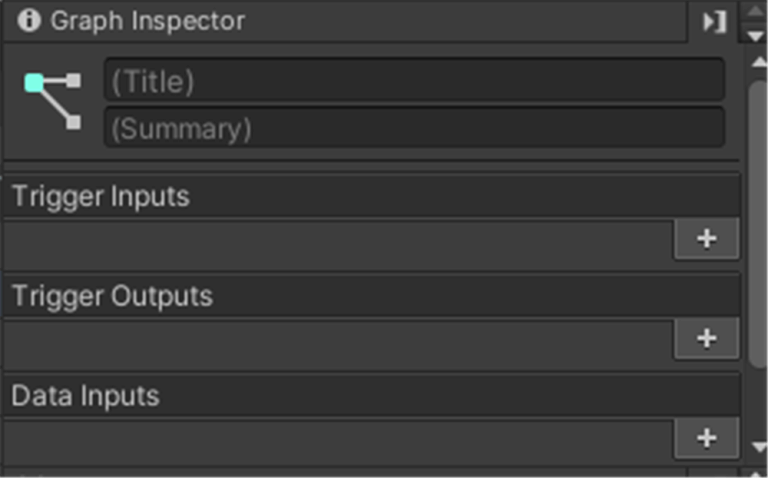Image resolution: width=768 pixels, height=478 pixels.
Task: Add a new Trigger Input with plus
Action: click(x=707, y=239)
